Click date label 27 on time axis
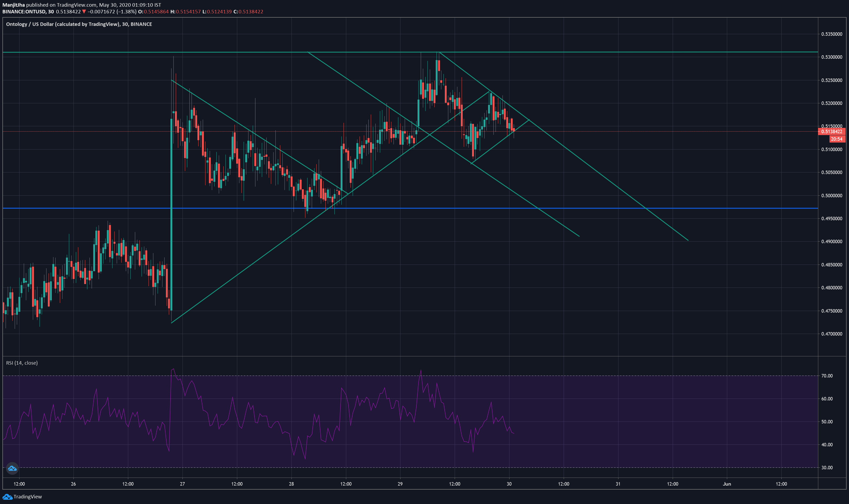The height and width of the screenshot is (504, 849). pyautogui.click(x=182, y=484)
